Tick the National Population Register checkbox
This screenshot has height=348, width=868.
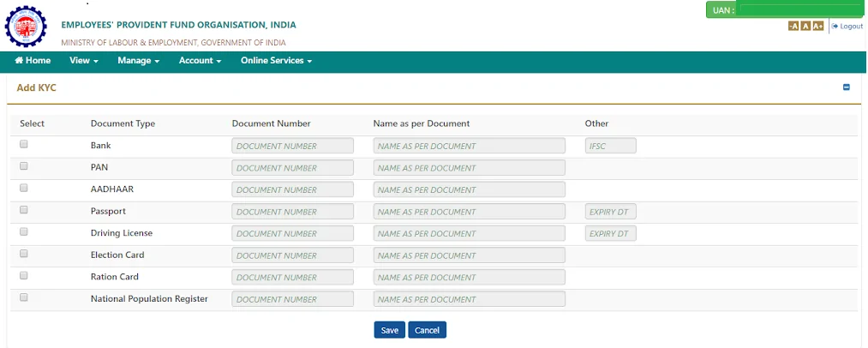point(24,297)
